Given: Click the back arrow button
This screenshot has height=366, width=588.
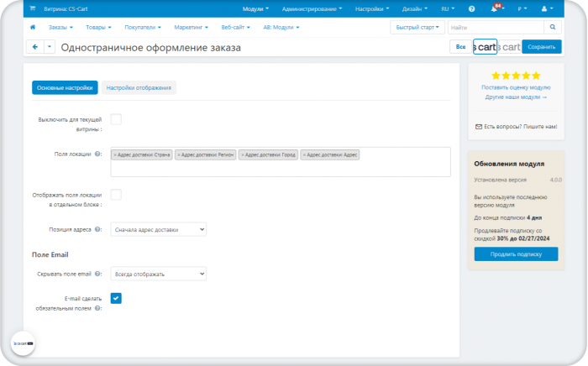Looking at the screenshot, I should (x=35, y=47).
